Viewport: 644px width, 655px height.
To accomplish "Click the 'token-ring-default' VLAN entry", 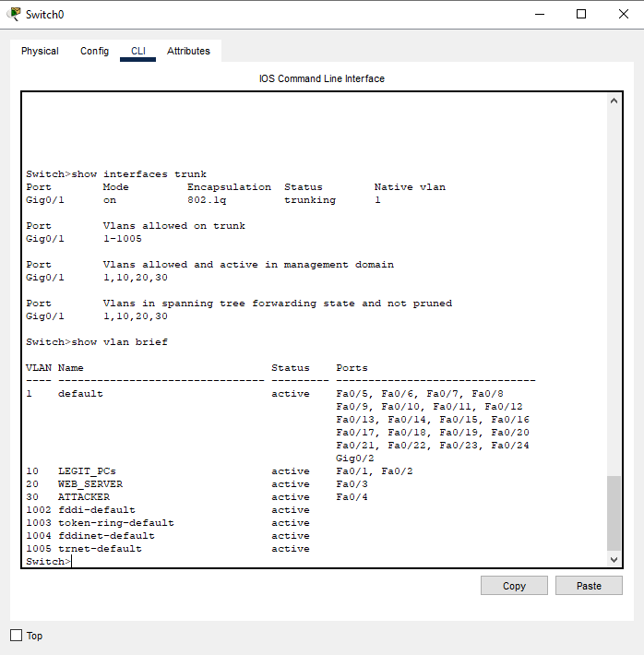I will pyautogui.click(x=116, y=523).
